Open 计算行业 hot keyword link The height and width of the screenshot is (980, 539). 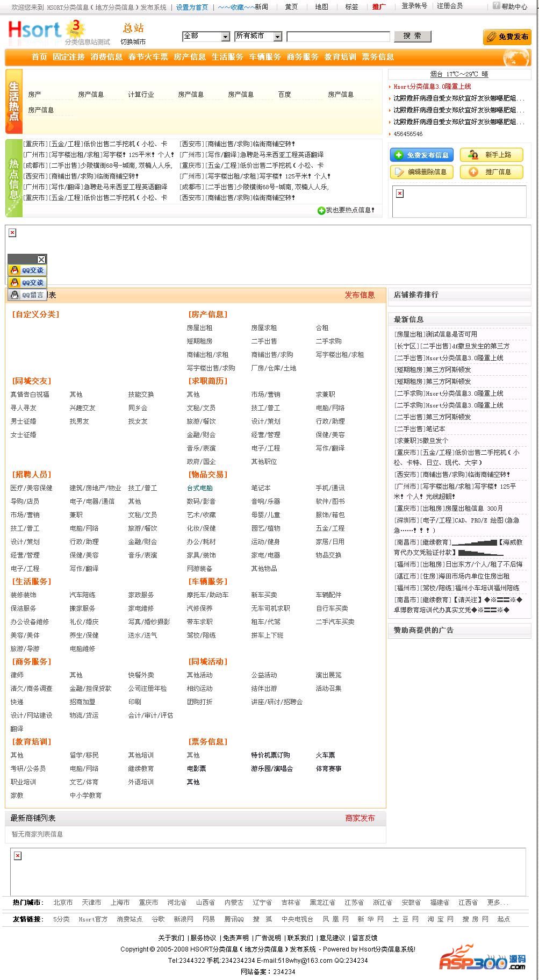[x=141, y=95]
